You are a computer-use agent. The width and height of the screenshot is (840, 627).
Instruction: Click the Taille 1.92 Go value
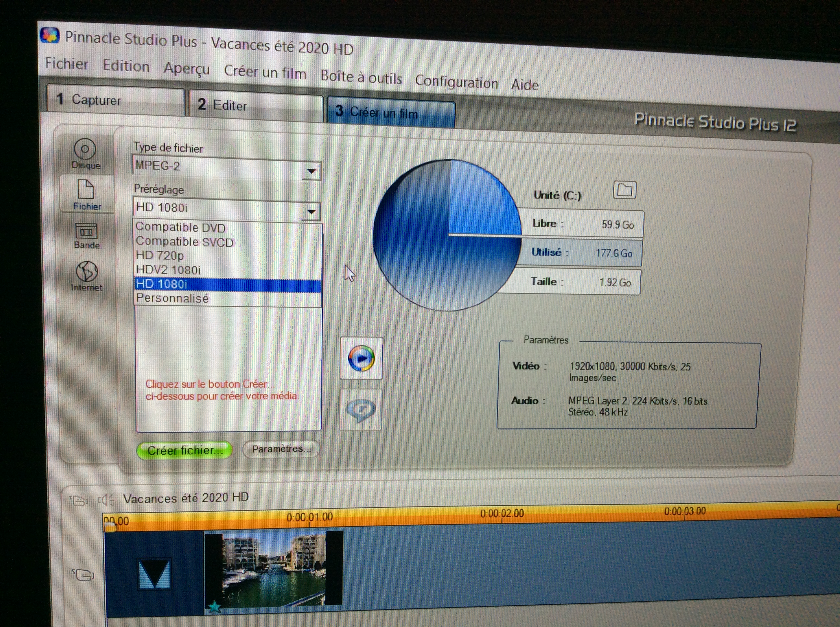pos(615,283)
